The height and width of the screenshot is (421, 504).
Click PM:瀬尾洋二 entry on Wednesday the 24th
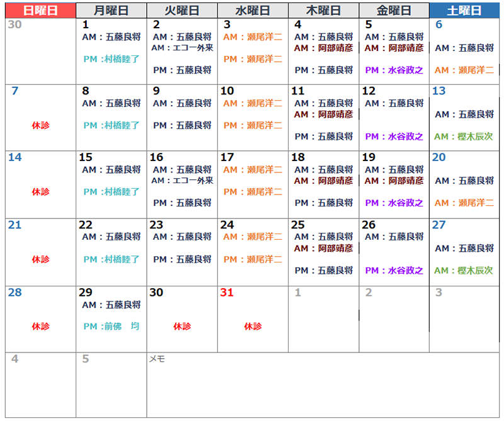point(253,259)
